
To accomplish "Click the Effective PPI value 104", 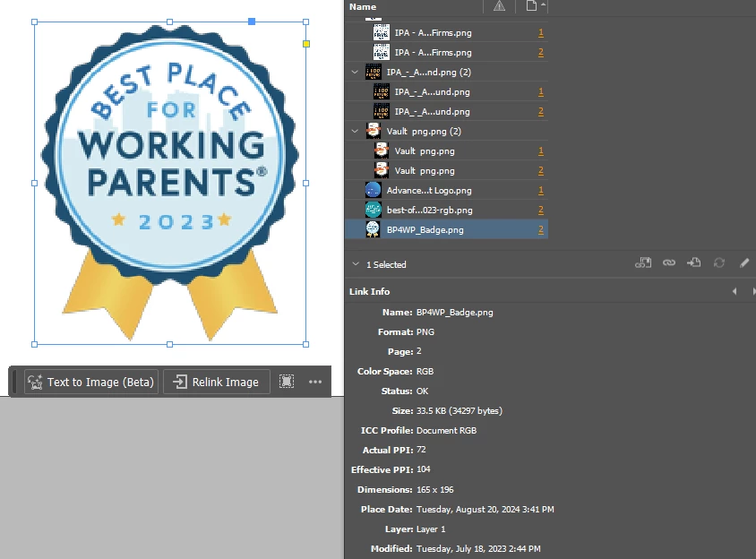I will [x=424, y=469].
